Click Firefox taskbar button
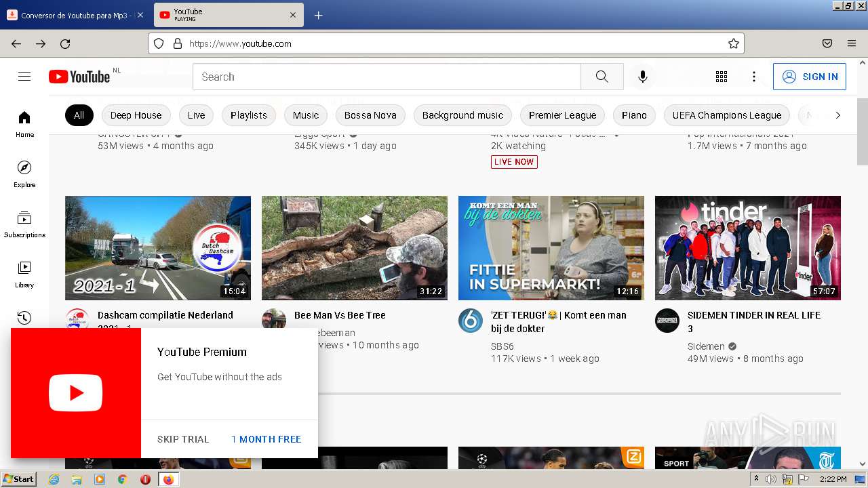The image size is (868, 488). point(168,479)
